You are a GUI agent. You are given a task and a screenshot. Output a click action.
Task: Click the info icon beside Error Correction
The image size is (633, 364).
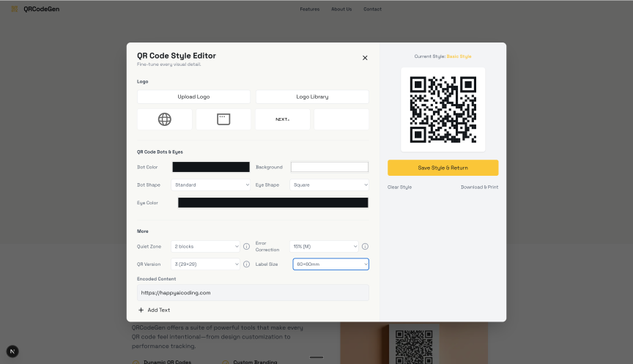point(365,247)
